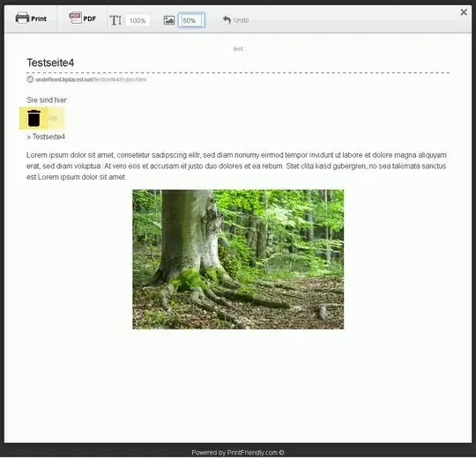This screenshot has width=476, height=458.
Task: Open the undefined.bplaced.net page URL link
Action: (91, 79)
